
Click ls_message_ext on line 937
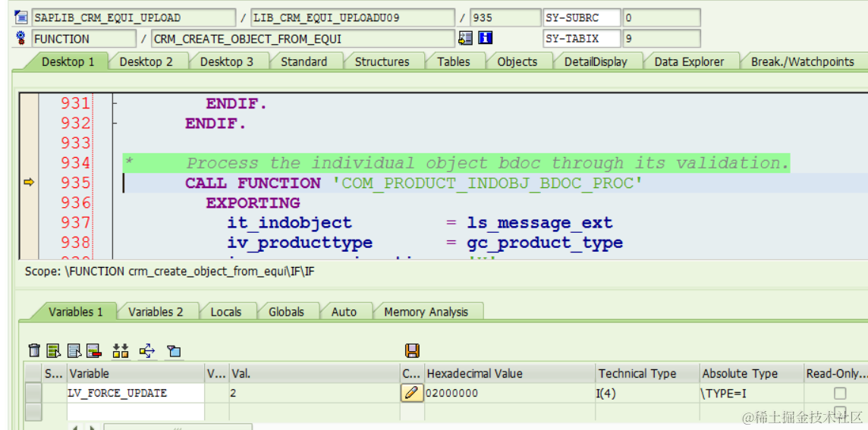tap(539, 223)
